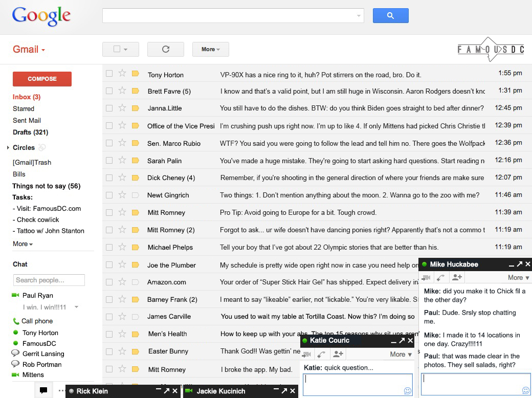Open the More dropdown in mail toolbar
The width and height of the screenshot is (532, 398).
pos(210,49)
